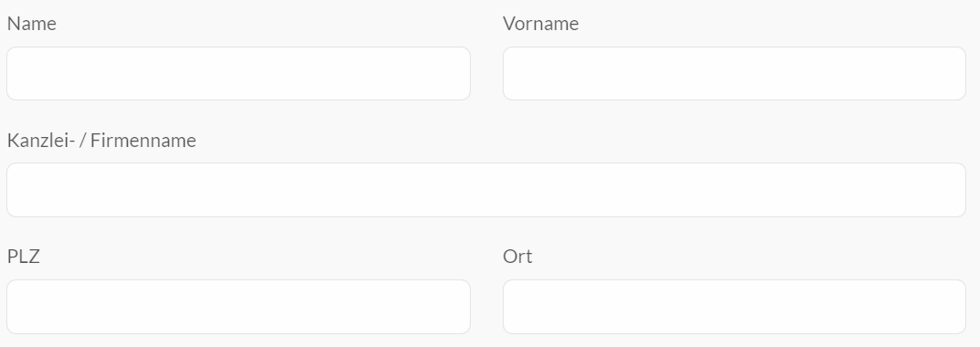
Task: Place cursor in the last name box
Action: (238, 74)
